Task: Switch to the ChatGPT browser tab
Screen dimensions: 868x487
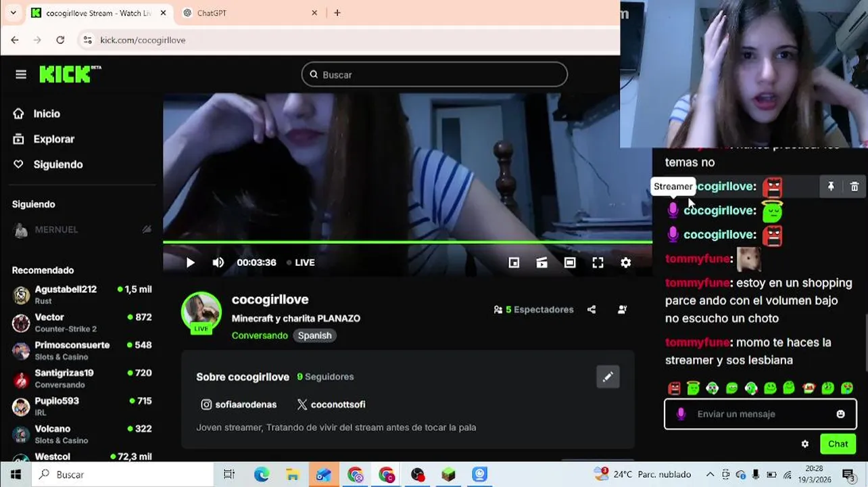Action: (249, 13)
